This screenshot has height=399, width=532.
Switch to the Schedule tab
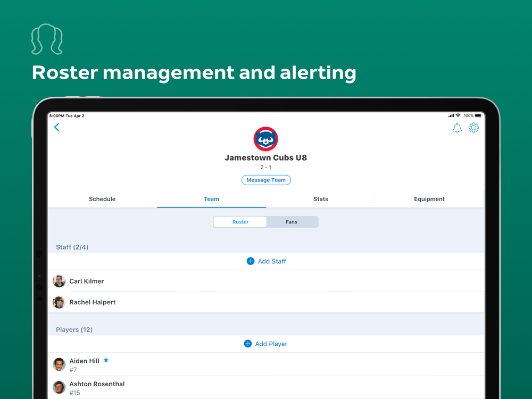pos(102,199)
